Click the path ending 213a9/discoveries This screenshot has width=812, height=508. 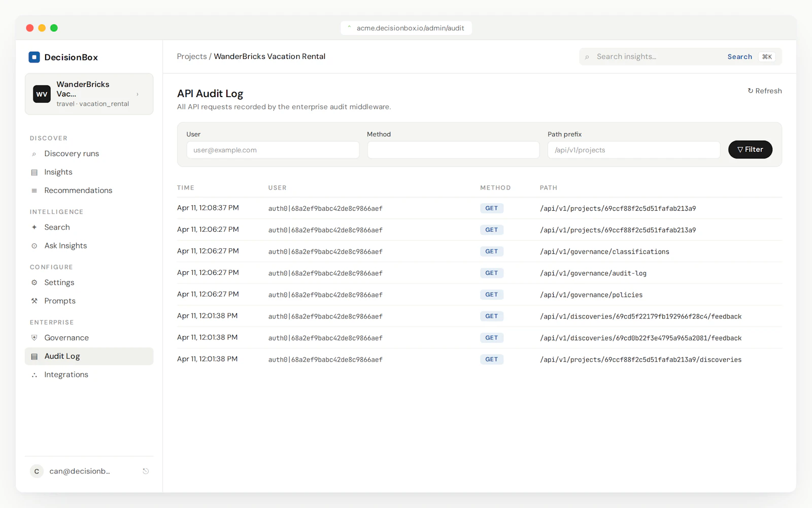(640, 360)
